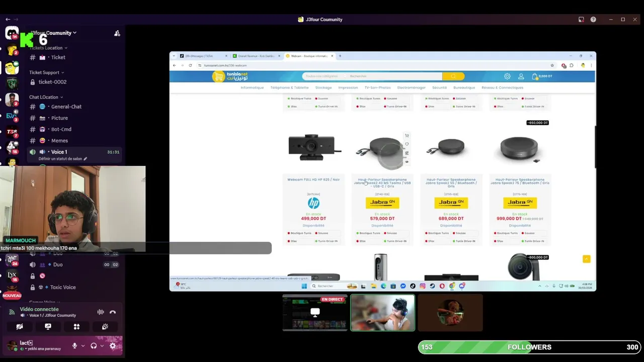Open the Informatique menu

[x=252, y=87]
